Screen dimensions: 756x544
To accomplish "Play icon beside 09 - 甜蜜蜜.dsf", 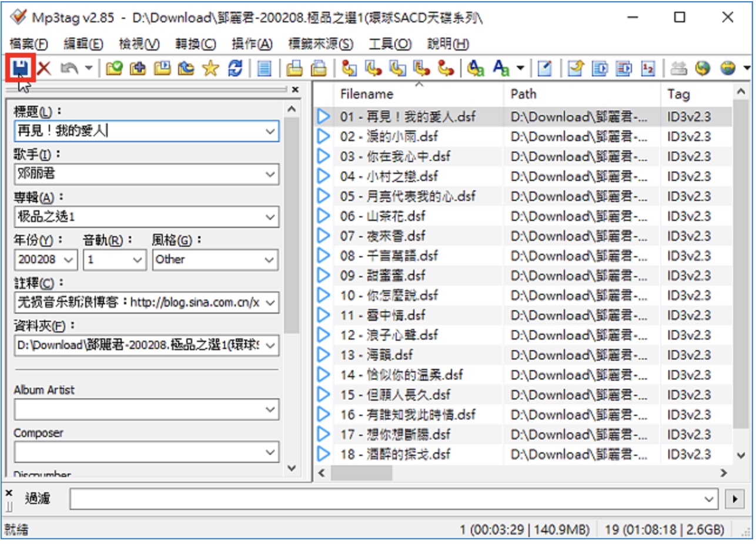I will click(323, 275).
